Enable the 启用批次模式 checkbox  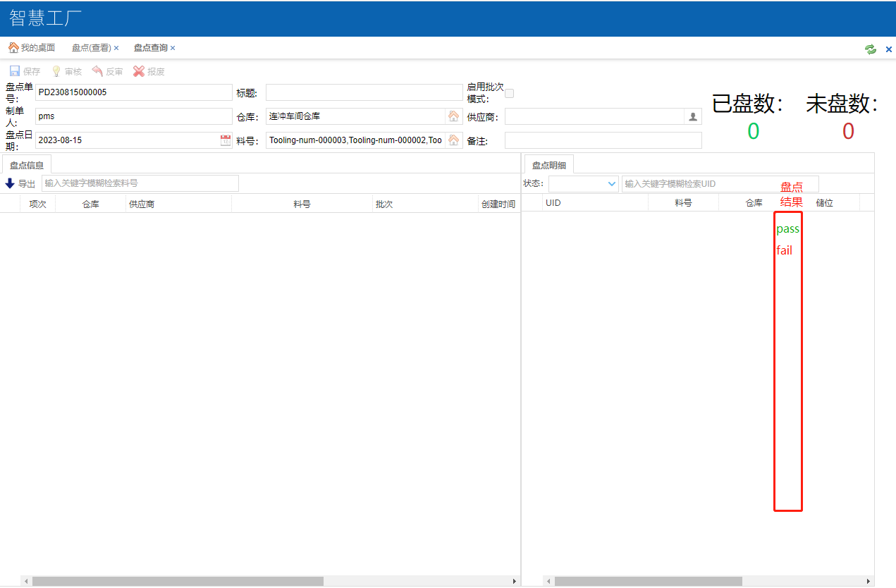click(510, 93)
